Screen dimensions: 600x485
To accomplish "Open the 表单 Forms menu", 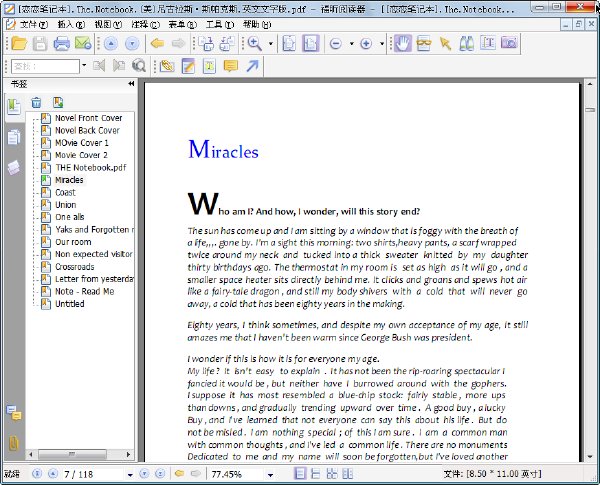I will click(183, 25).
